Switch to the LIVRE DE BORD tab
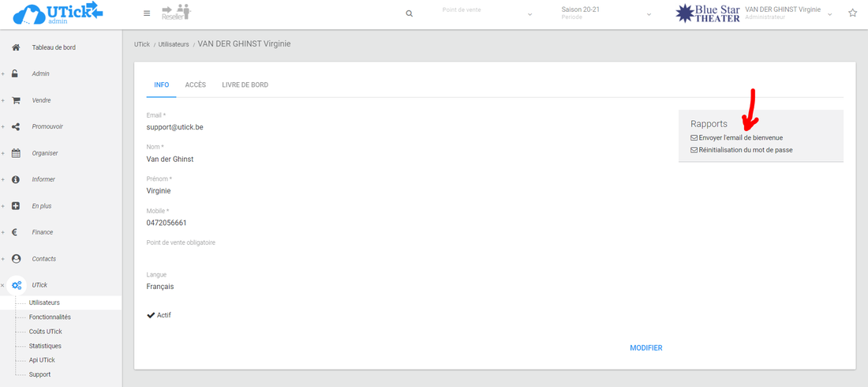Screen dimensions: 868x387 coord(245,85)
